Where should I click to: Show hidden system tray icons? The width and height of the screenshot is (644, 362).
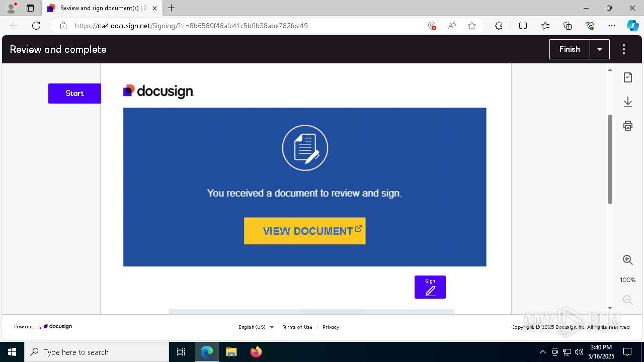[x=542, y=352]
